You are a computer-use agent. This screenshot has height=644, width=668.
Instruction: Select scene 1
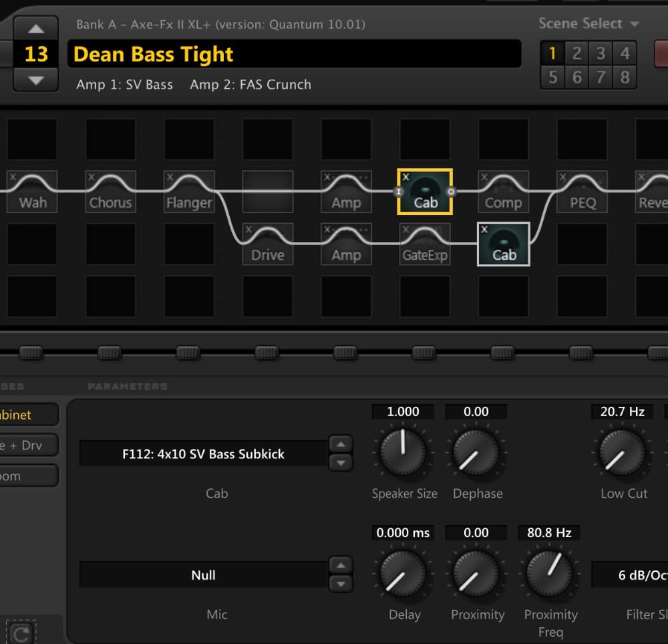[552, 53]
